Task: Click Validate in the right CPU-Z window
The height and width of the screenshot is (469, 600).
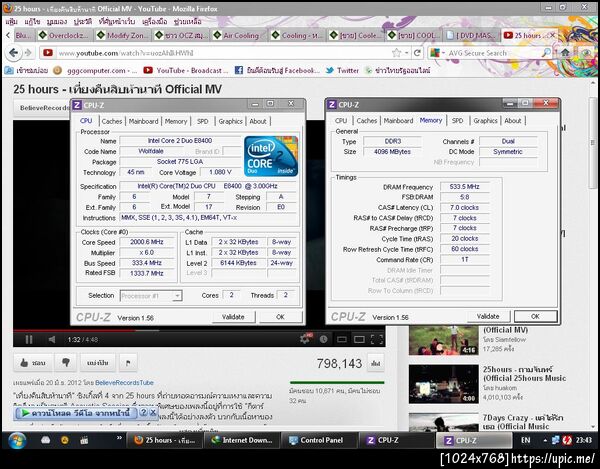Action: 488,316
